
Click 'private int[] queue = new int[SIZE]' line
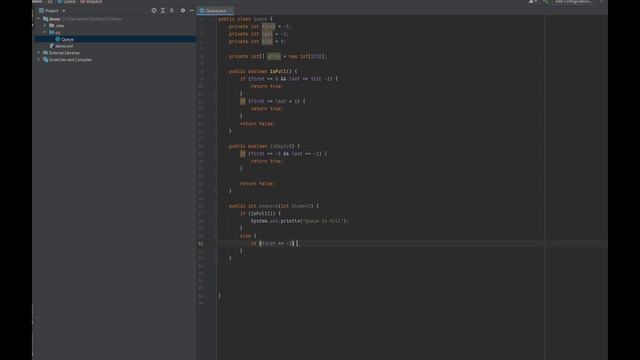[278, 56]
